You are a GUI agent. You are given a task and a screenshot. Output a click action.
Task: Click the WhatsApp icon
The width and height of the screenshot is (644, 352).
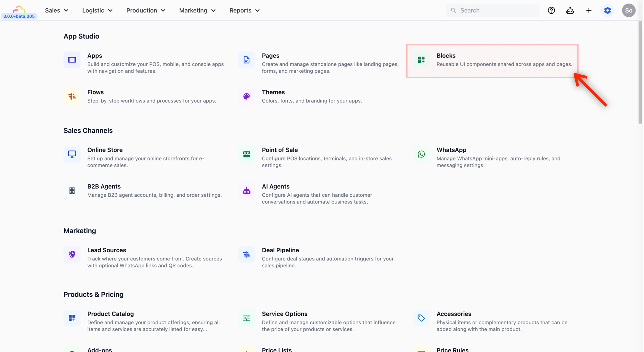tap(421, 154)
